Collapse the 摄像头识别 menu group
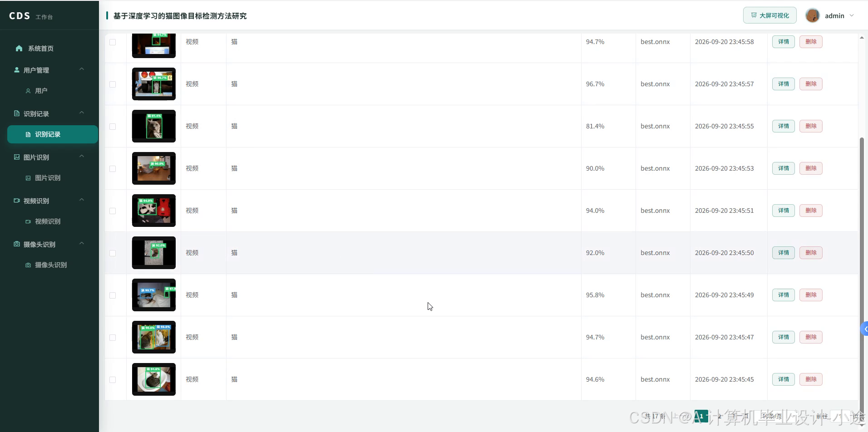This screenshot has width=868, height=432. (82, 244)
